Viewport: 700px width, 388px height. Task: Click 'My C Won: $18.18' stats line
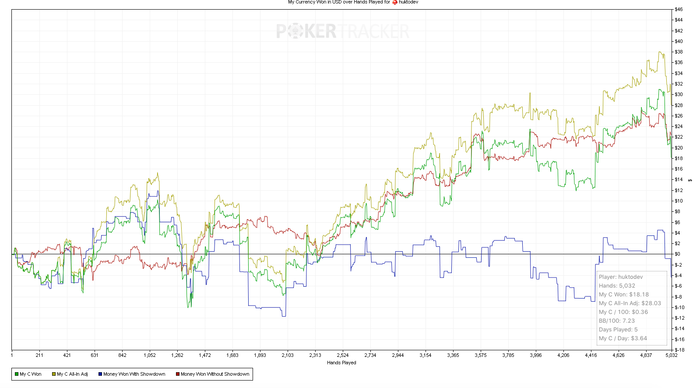[624, 295]
